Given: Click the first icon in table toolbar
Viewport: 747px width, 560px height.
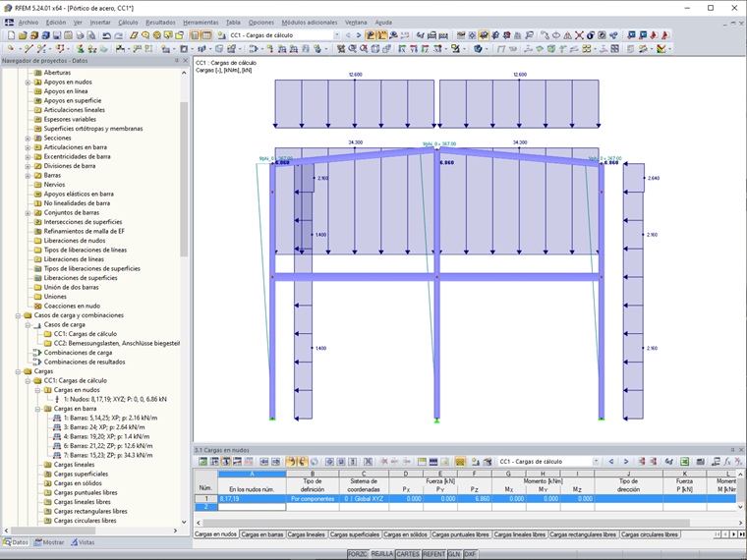Looking at the screenshot, I should coord(202,462).
